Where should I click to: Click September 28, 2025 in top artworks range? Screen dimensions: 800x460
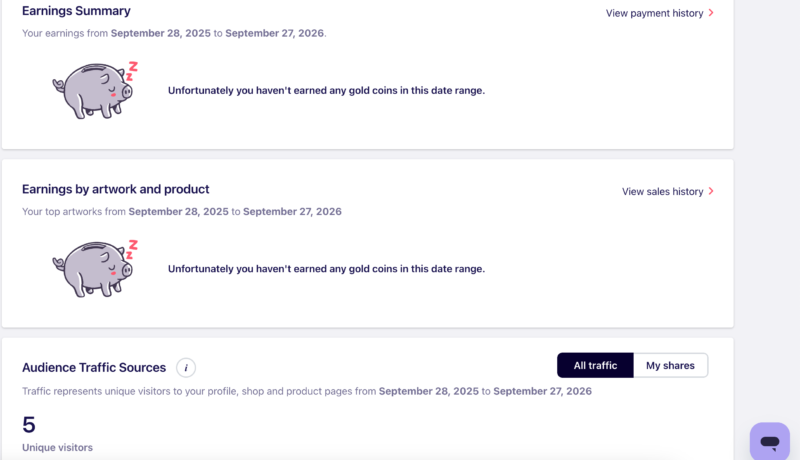pyautogui.click(x=178, y=212)
